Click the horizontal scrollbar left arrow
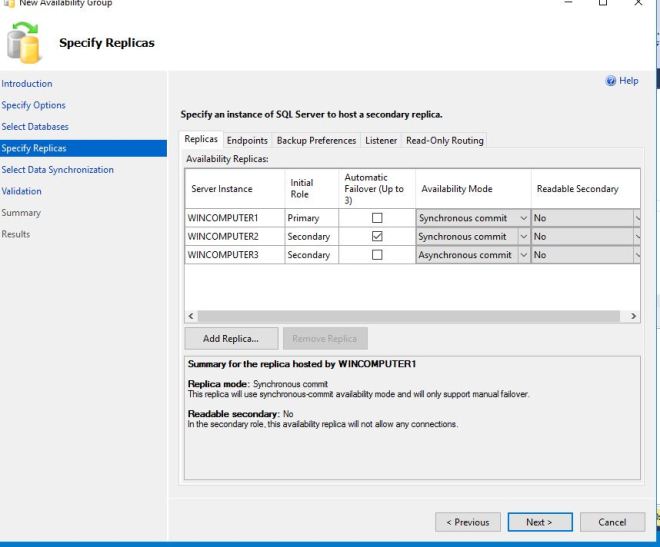Screen dimensions: 660x547 191,316
